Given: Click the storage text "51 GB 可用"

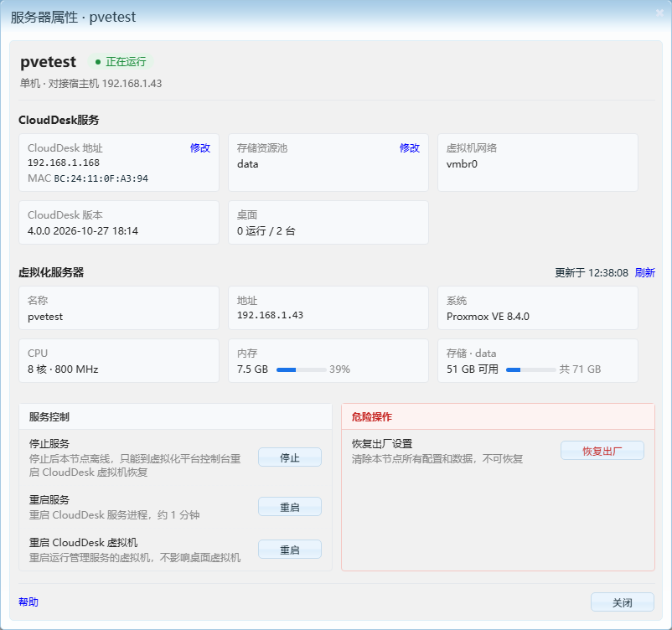Looking at the screenshot, I should point(473,369).
